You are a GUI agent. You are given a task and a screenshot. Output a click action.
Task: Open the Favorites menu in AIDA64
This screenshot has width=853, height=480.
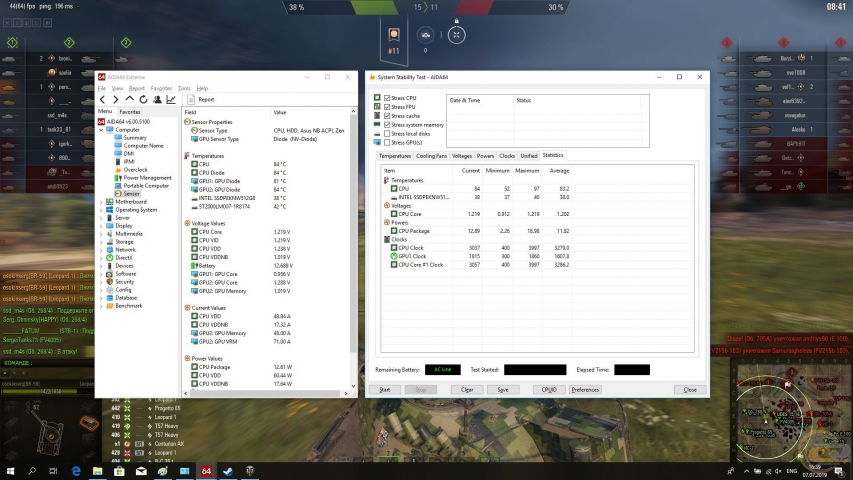[161, 88]
